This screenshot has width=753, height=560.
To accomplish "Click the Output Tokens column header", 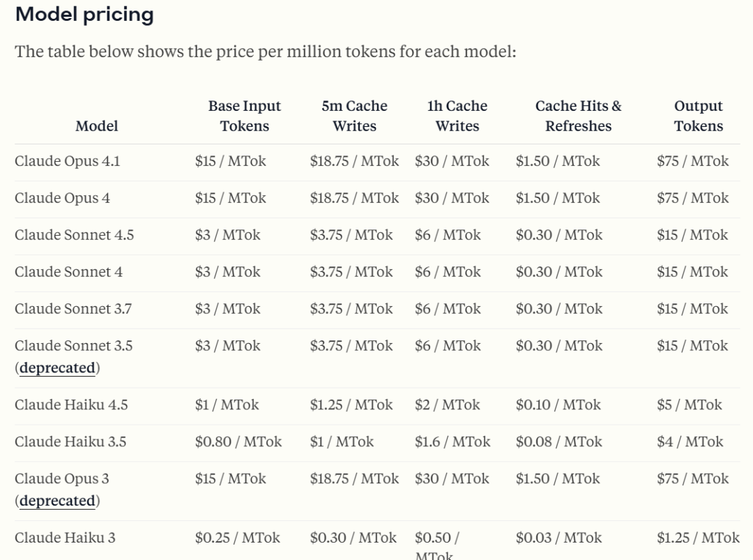I will point(698,116).
